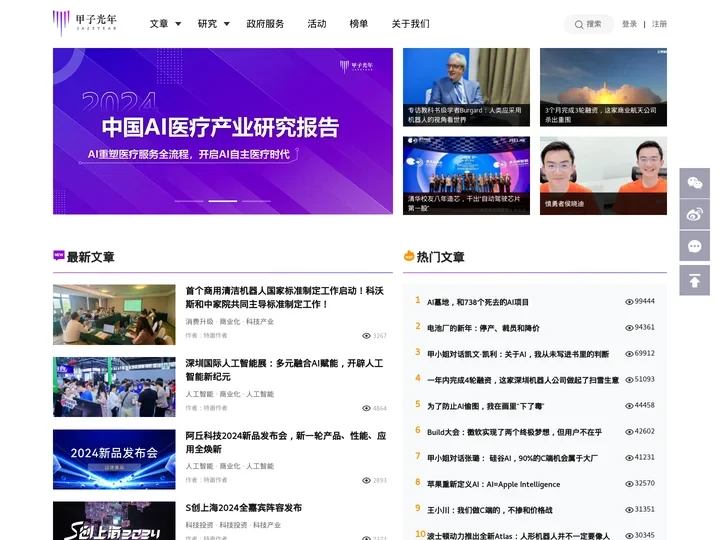Select the active middle carousel indicator
The width and height of the screenshot is (720, 540).
223,201
